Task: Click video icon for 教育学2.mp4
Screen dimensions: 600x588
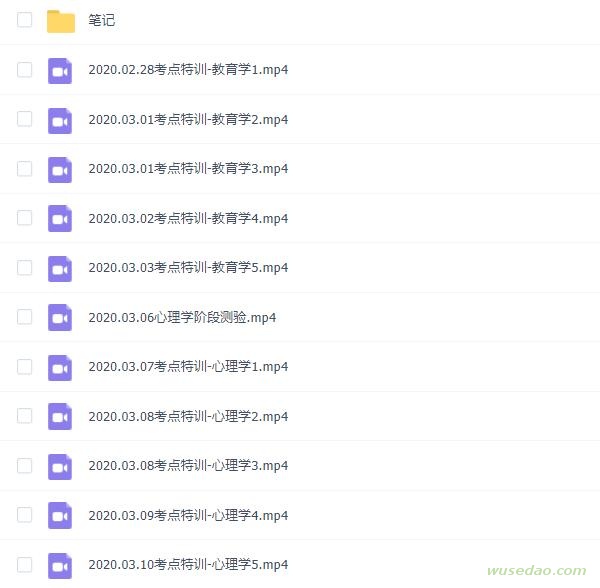Action: [x=60, y=121]
